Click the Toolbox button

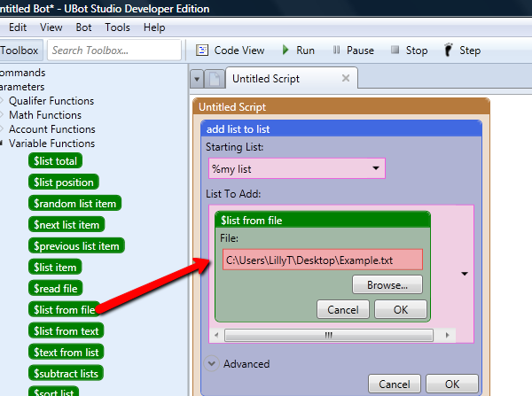(x=20, y=50)
